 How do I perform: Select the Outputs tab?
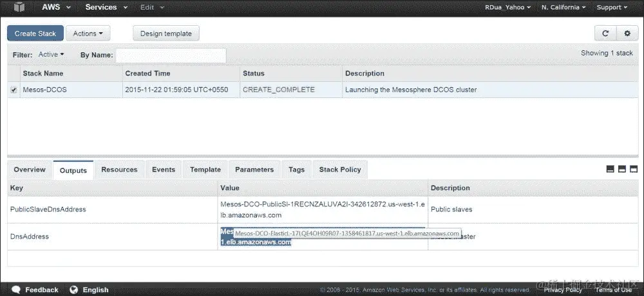pos(73,170)
